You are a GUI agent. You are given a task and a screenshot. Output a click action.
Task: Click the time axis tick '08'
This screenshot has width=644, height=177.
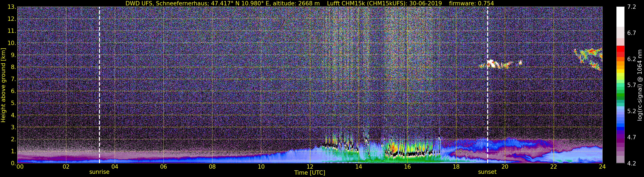click(212, 167)
